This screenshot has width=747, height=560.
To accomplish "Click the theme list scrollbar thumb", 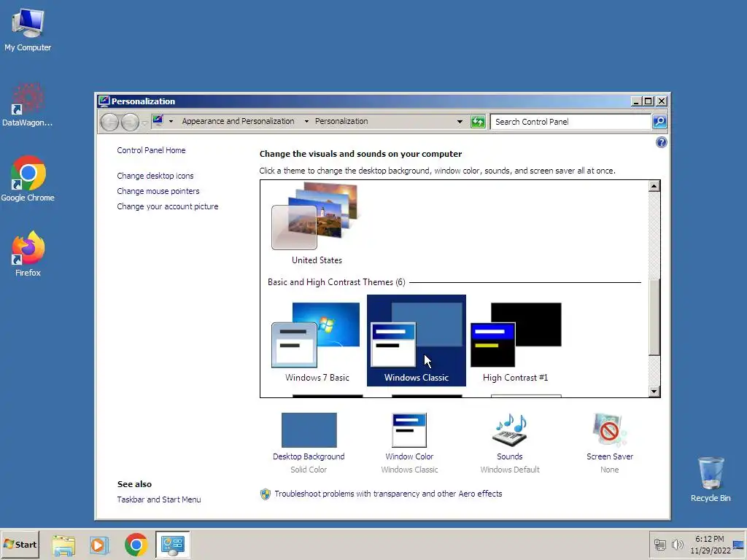I will (x=654, y=316).
